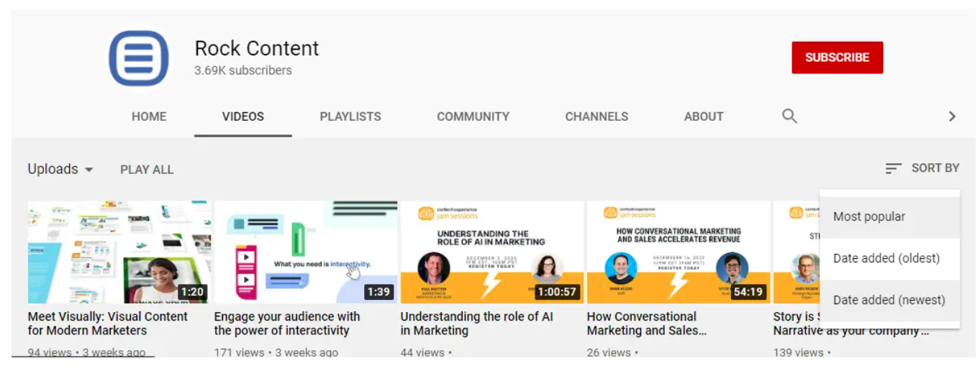The height and width of the screenshot is (371, 980).
Task: Click the 26 views text
Action: point(609,352)
